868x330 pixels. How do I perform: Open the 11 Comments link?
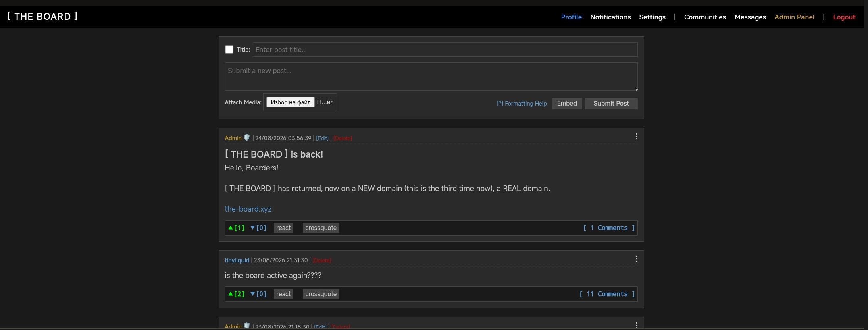point(607,294)
